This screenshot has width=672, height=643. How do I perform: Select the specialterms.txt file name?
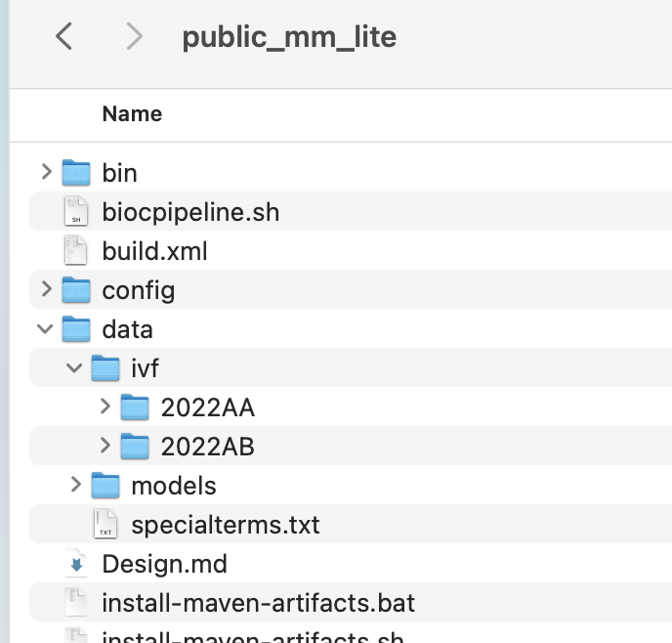[226, 525]
